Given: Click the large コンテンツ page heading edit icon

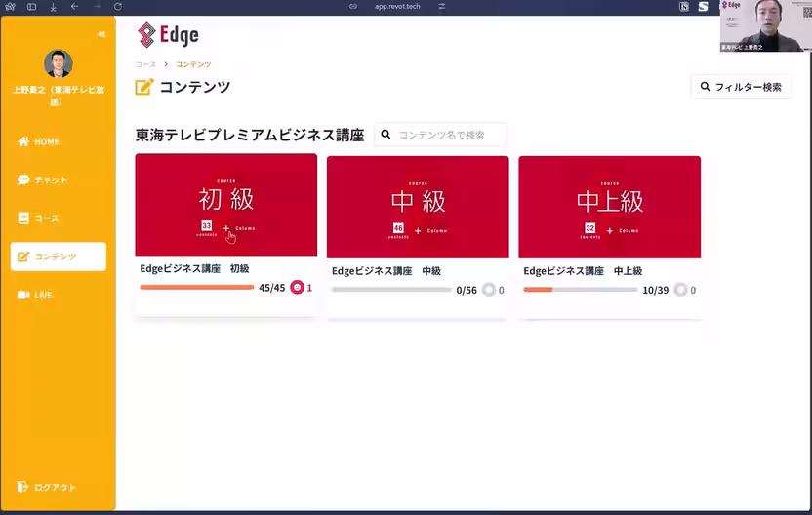Looking at the screenshot, I should (144, 87).
